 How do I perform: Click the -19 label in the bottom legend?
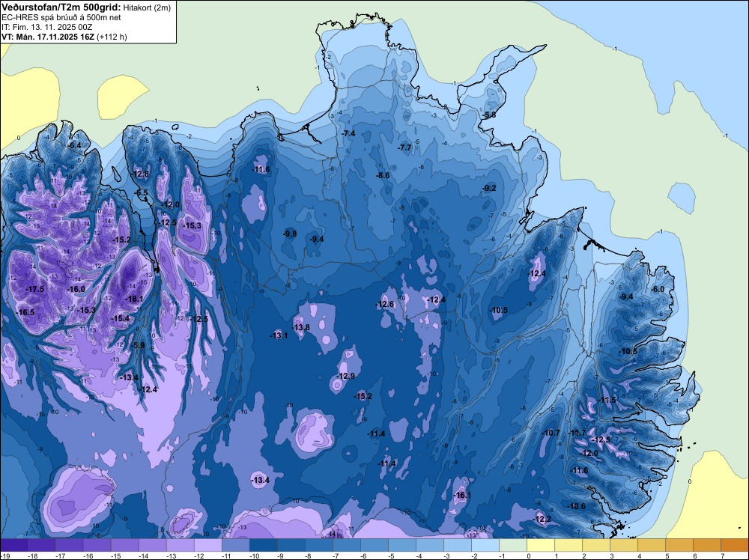tap(6, 556)
